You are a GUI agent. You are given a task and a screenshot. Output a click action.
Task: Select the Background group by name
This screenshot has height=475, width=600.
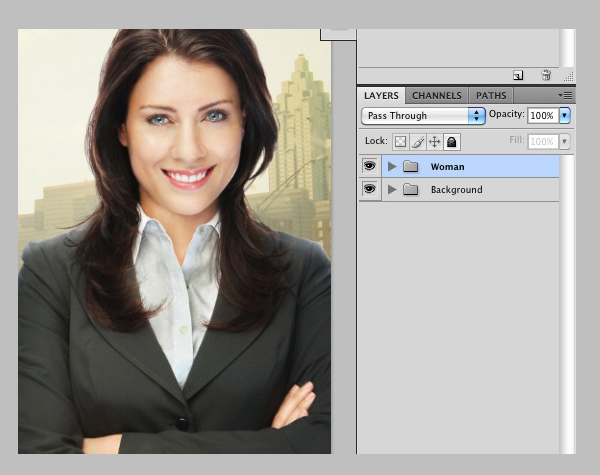point(456,190)
